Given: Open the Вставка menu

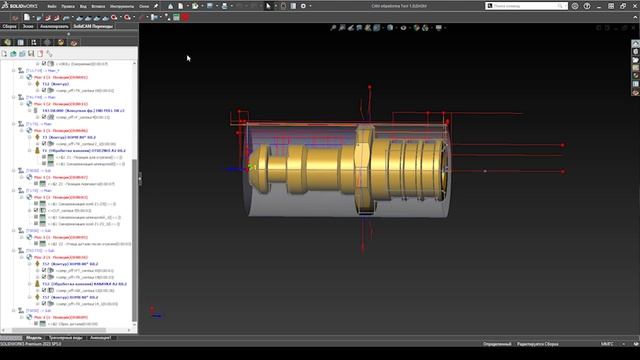Looking at the screenshot, I should point(98,6).
